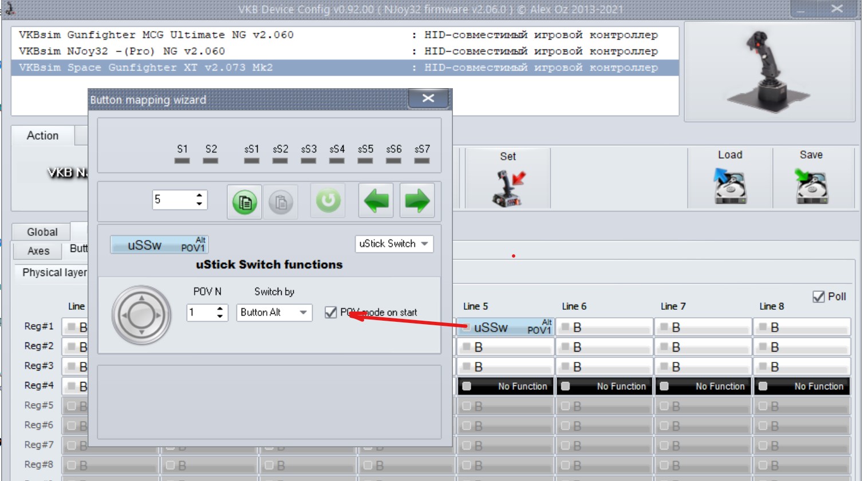The image size is (868, 481).
Task: Click the Reg#1 row label
Action: (38, 326)
